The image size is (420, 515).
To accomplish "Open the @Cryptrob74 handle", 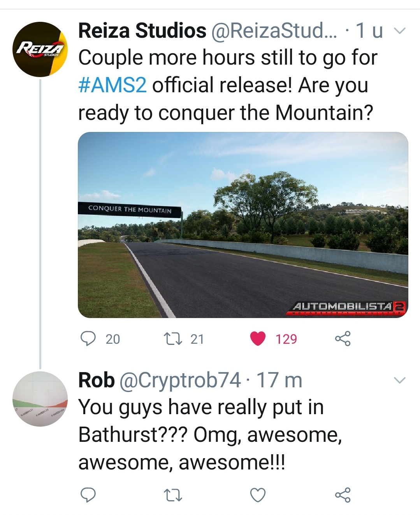I will point(180,380).
